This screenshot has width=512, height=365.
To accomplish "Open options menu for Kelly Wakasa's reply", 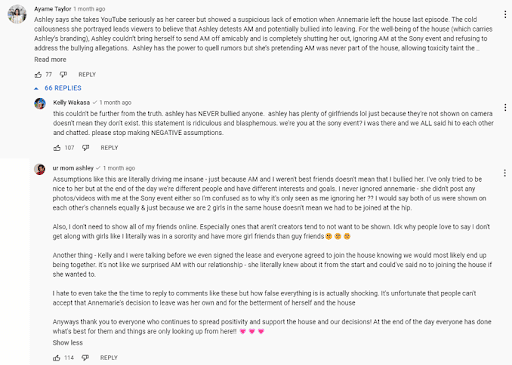I will pos(505,107).
